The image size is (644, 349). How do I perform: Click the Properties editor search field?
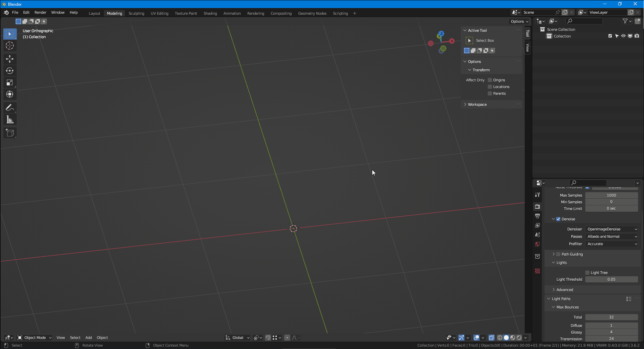588,183
